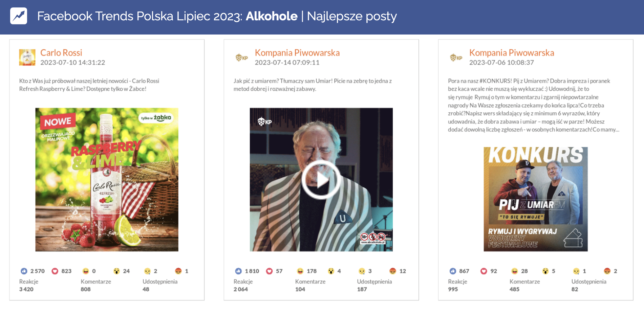This screenshot has width=644, height=314.
Task: Click the Komentarze 808 count
Action: pyautogui.click(x=86, y=289)
